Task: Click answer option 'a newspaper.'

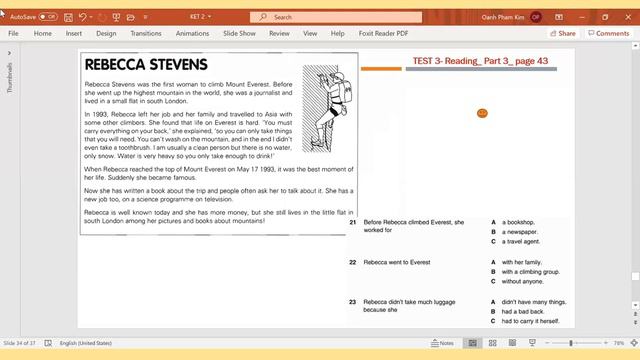Action: pyautogui.click(x=520, y=232)
